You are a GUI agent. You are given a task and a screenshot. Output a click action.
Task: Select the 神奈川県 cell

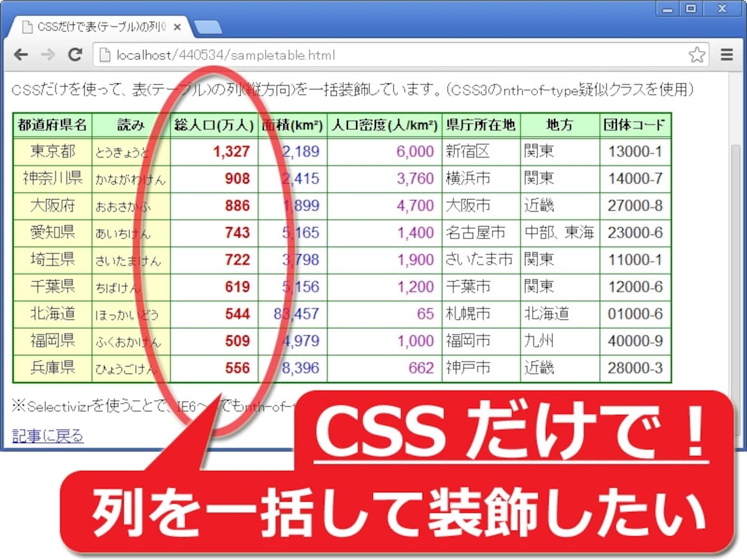pyautogui.click(x=52, y=179)
